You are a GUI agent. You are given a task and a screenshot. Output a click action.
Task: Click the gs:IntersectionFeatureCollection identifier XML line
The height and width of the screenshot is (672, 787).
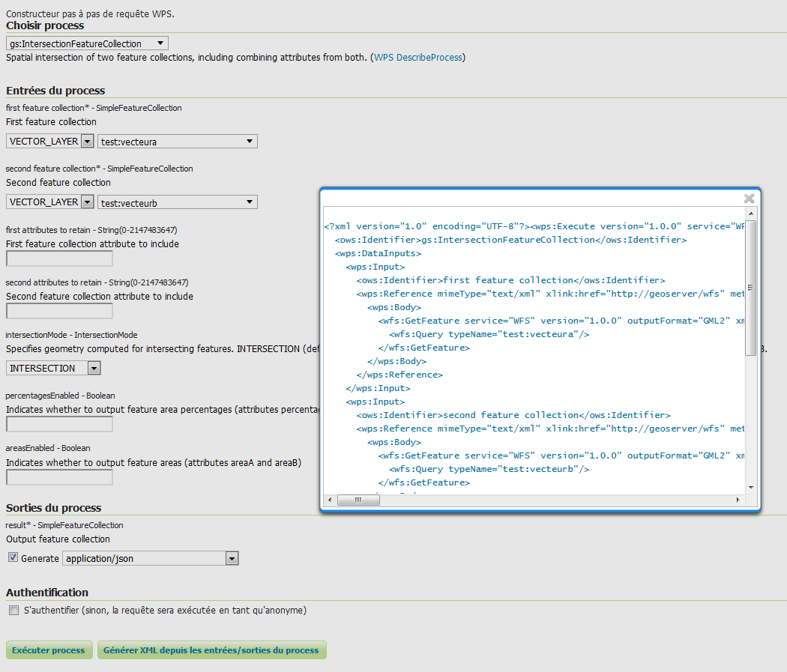(x=511, y=240)
